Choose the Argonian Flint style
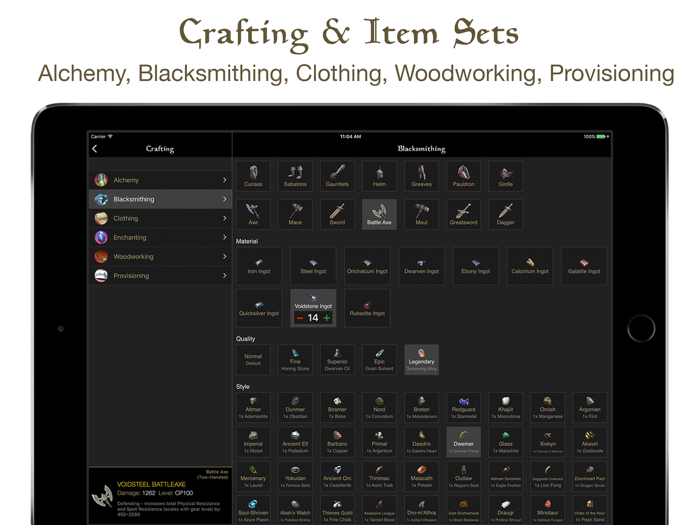700x525 pixels. 589,407
